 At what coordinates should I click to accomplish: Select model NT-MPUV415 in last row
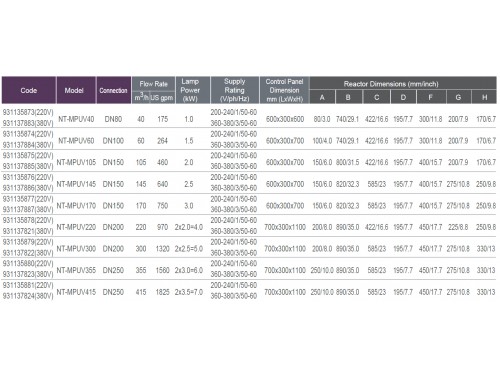76,292
